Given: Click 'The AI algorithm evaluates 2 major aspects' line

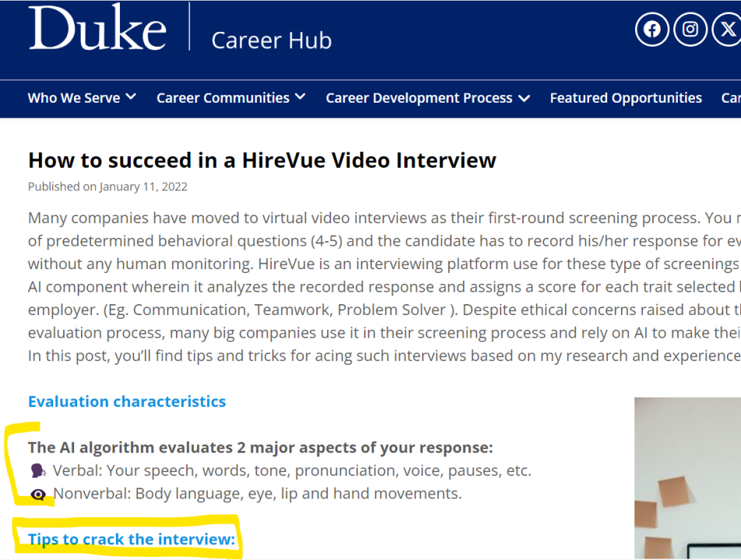Looking at the screenshot, I should (x=261, y=447).
